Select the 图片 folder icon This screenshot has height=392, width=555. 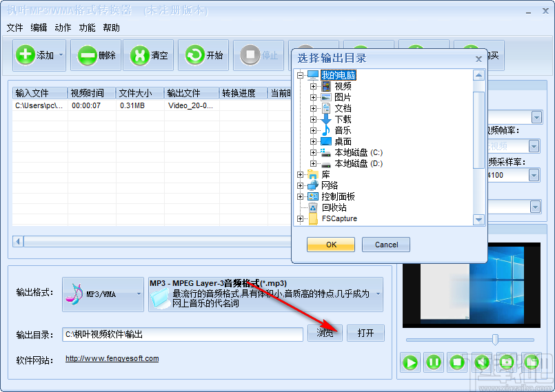326,97
